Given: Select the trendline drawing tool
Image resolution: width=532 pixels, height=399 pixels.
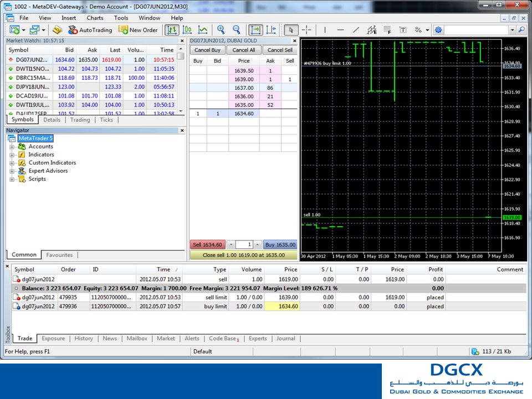Looking at the screenshot, I should click(356, 30).
